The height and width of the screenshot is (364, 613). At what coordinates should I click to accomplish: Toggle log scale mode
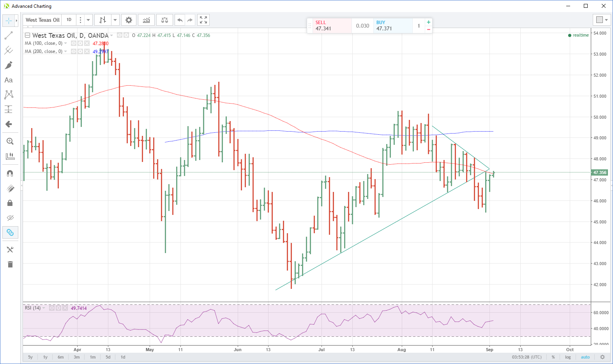click(568, 357)
